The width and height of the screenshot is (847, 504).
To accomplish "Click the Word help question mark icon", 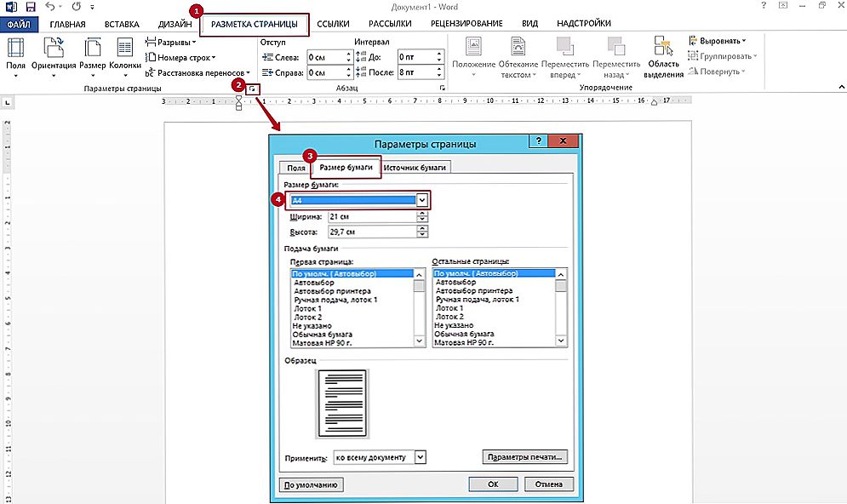I will [x=764, y=6].
